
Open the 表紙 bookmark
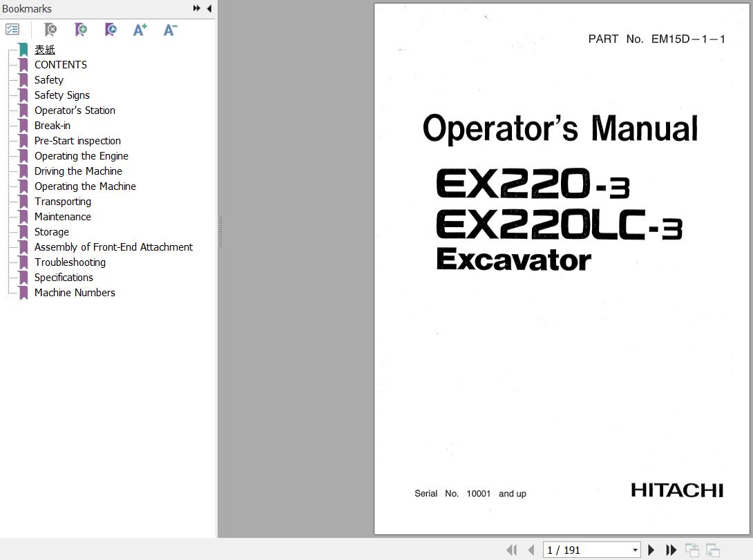(45, 50)
